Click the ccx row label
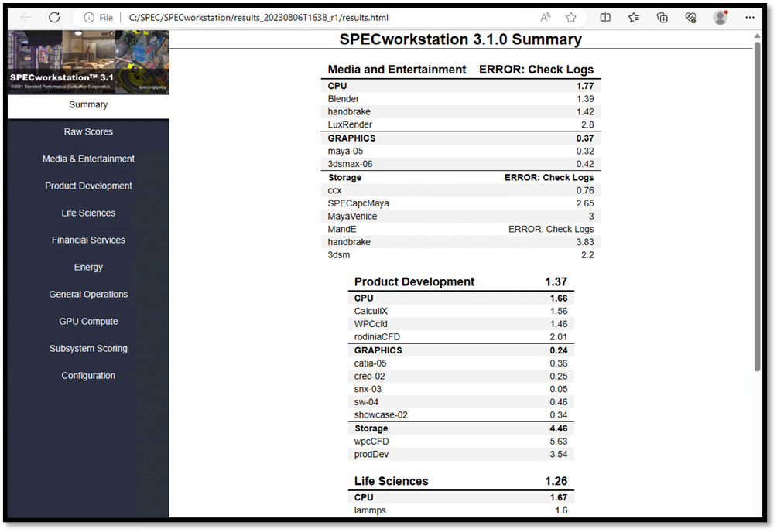The height and width of the screenshot is (532, 777). [x=334, y=191]
